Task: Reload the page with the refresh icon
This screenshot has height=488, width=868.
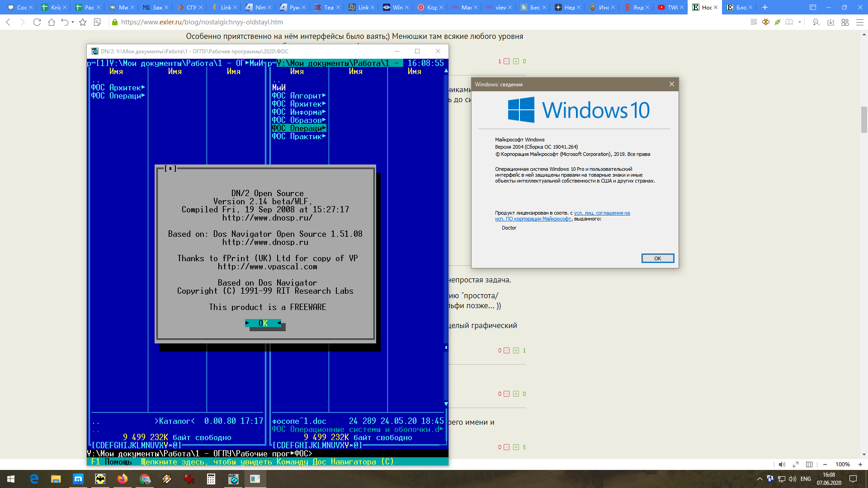Action: (x=37, y=22)
